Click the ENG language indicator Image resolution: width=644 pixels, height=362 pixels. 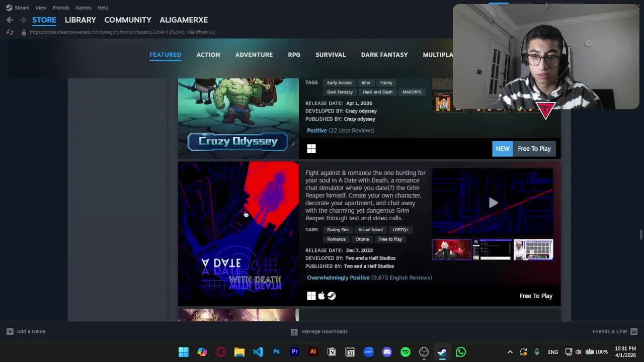(553, 352)
